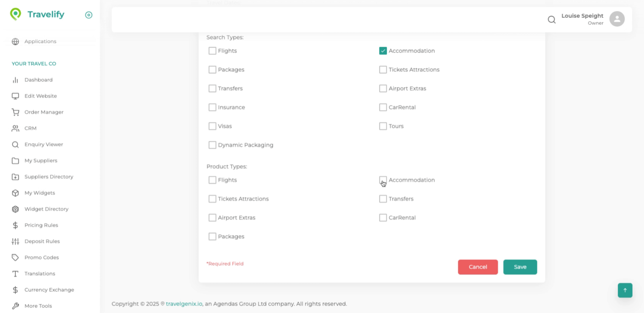This screenshot has width=644, height=313.
Task: Open search using the magnifying glass icon
Action: (551, 19)
